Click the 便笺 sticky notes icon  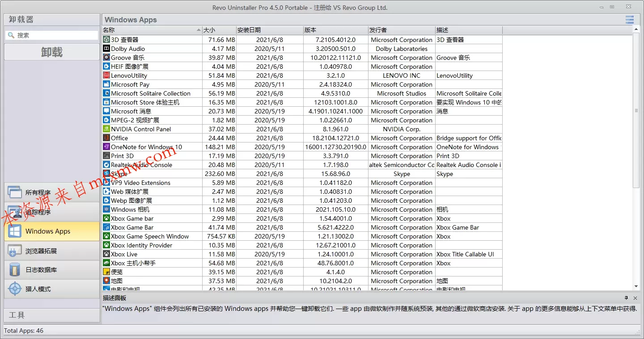pos(106,272)
